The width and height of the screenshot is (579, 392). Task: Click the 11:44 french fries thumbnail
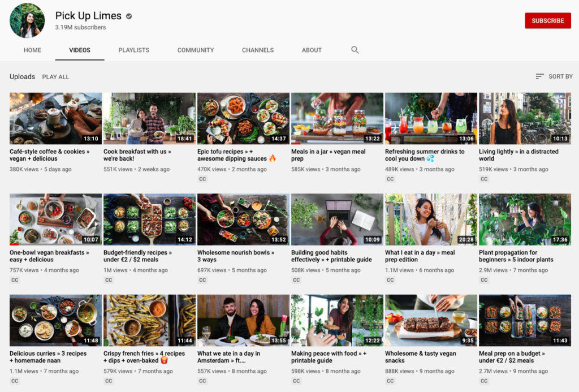149,320
